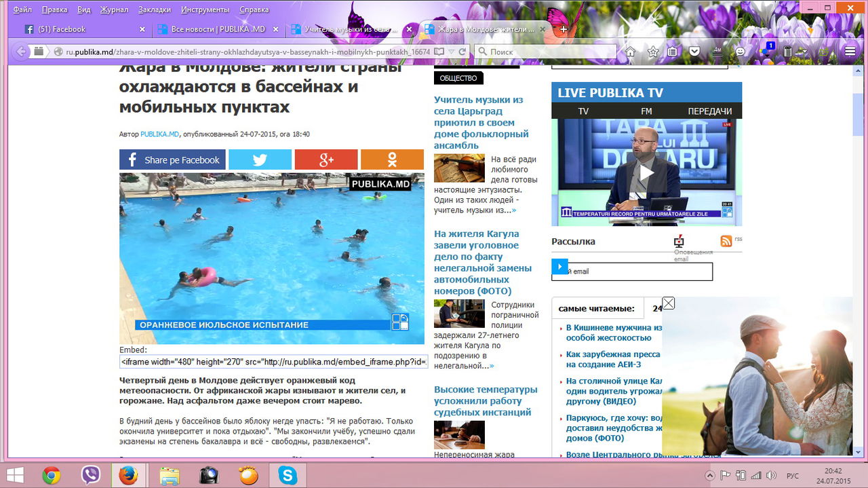Switch to Все новости PUBLIKA tab
The image size is (868, 488).
point(217,29)
